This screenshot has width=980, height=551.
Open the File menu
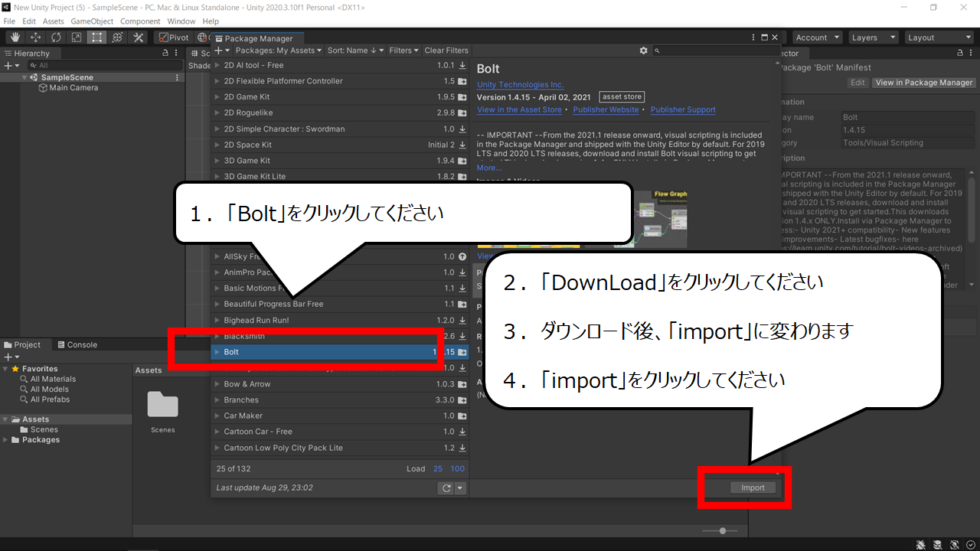[x=9, y=21]
